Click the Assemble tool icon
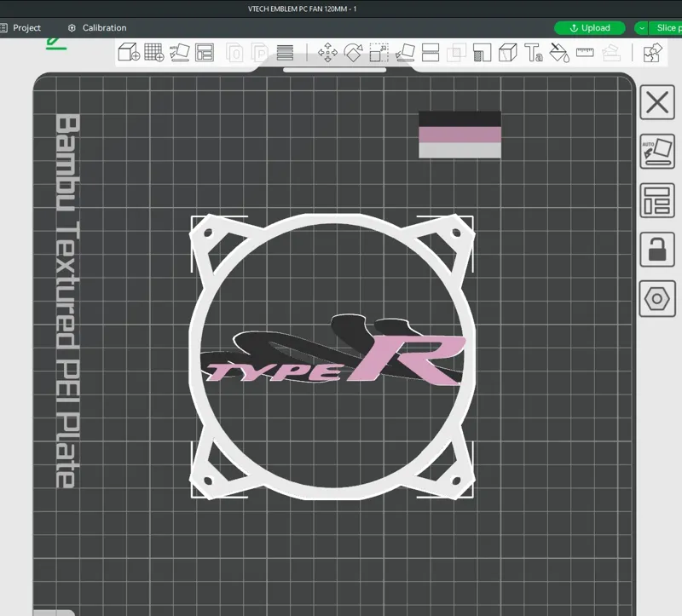The image size is (682, 616). (x=610, y=53)
